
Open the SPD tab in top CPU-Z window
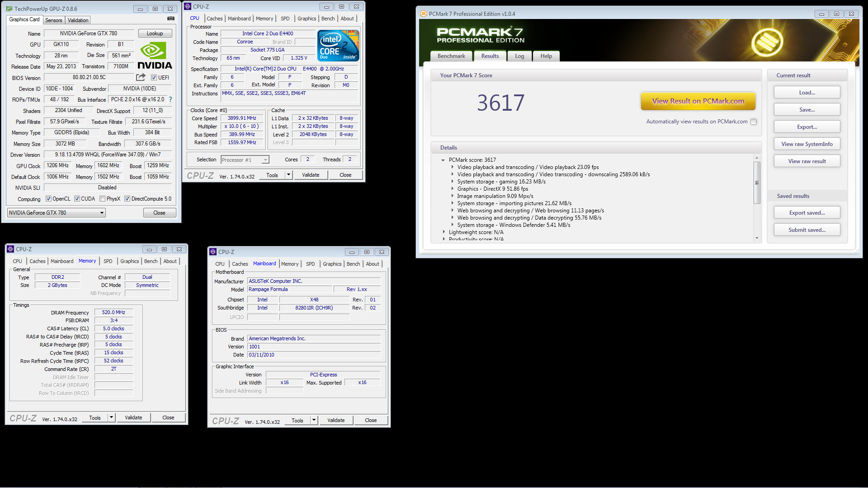point(285,19)
